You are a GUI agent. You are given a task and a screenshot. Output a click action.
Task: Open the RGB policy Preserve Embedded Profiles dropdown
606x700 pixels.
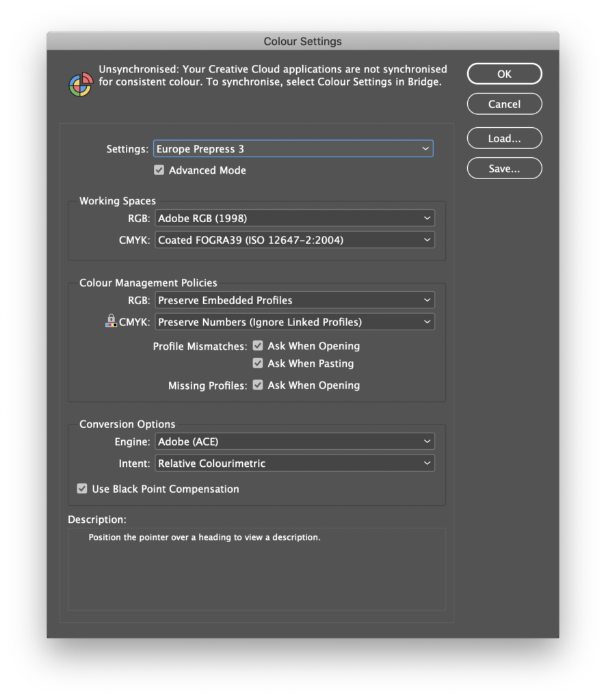pos(295,300)
